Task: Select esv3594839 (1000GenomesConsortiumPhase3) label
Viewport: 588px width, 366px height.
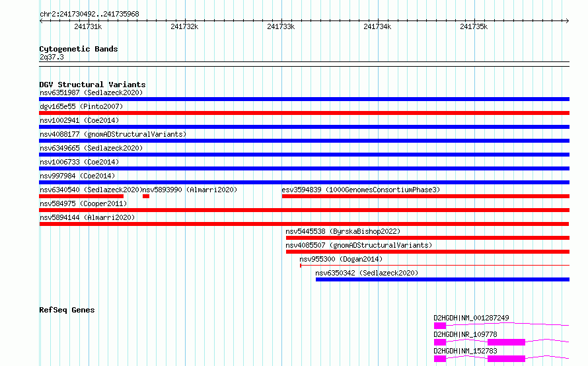Action: [361, 190]
